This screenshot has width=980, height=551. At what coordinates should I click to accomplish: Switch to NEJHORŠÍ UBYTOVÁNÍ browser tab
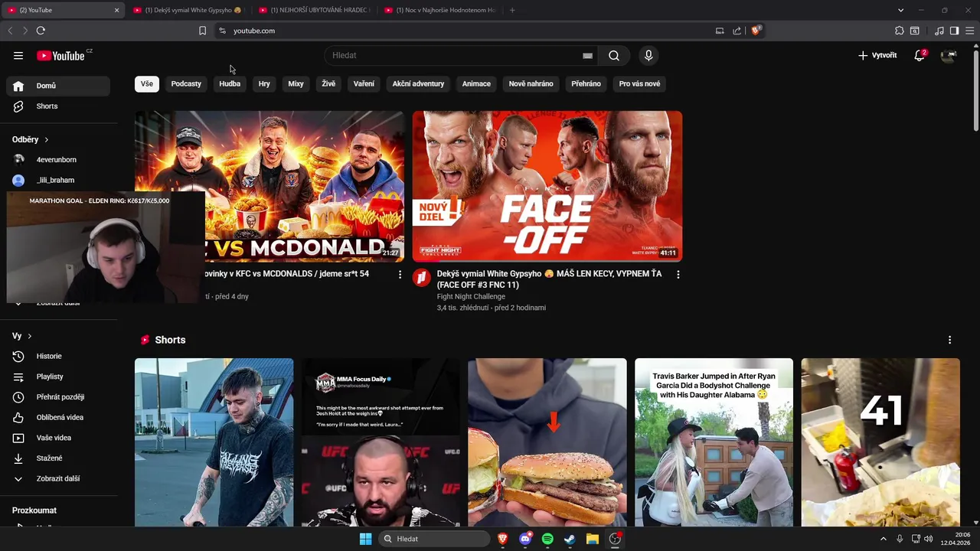pos(315,10)
